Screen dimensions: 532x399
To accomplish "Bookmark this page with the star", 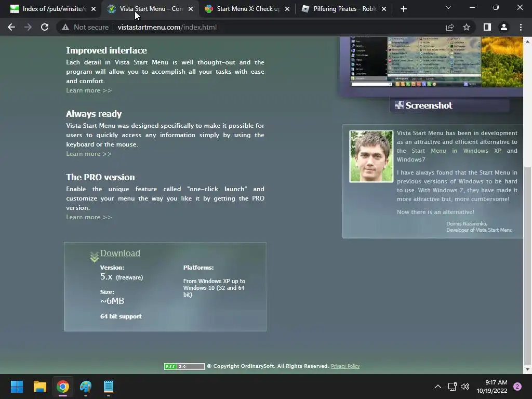I will [467, 27].
